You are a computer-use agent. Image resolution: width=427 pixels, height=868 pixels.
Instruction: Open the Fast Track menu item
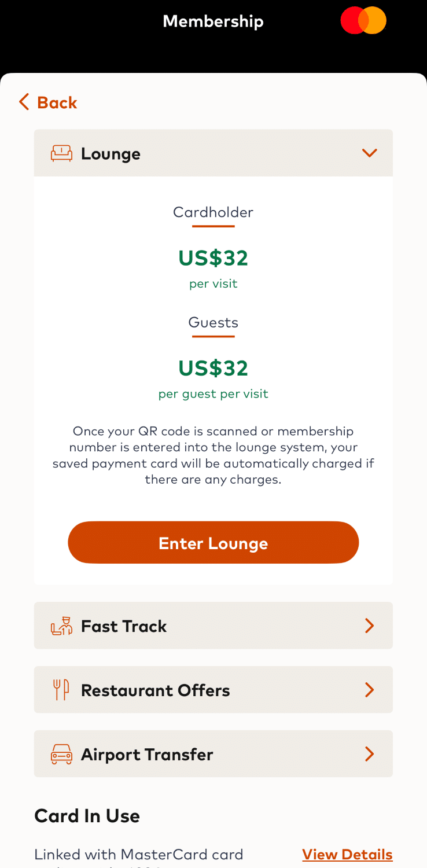click(x=124, y=626)
